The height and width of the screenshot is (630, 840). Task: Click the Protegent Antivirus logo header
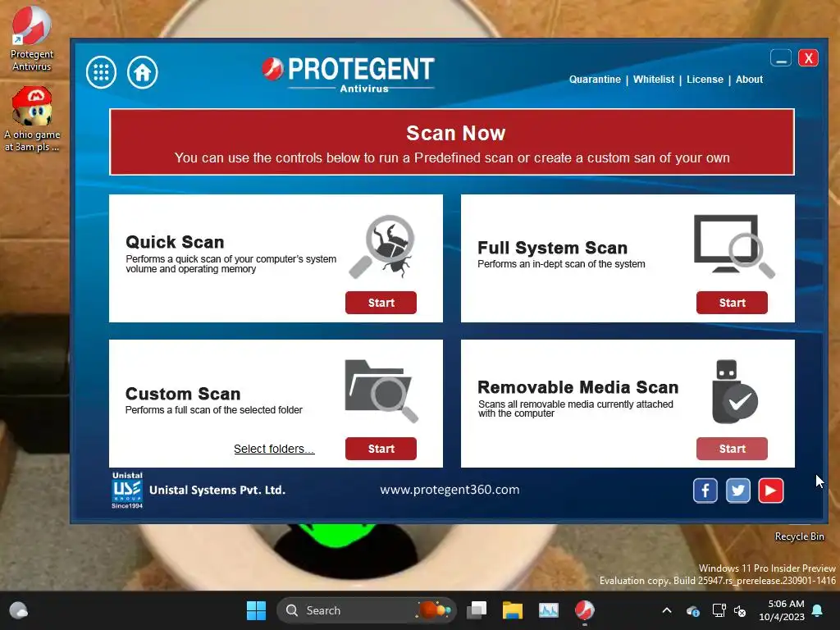pos(348,75)
